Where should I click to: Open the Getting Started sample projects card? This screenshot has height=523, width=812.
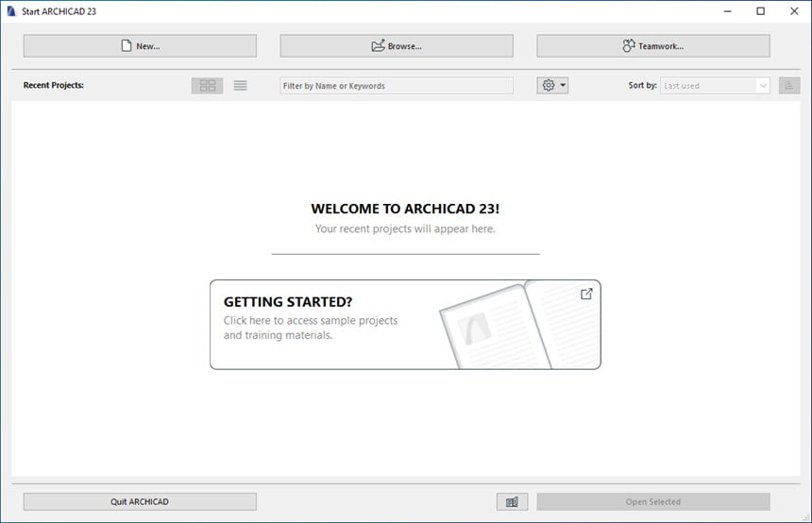[x=405, y=325]
